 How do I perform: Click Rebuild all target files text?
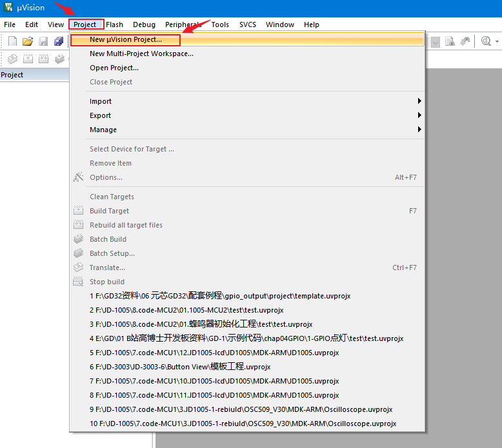[126, 225]
